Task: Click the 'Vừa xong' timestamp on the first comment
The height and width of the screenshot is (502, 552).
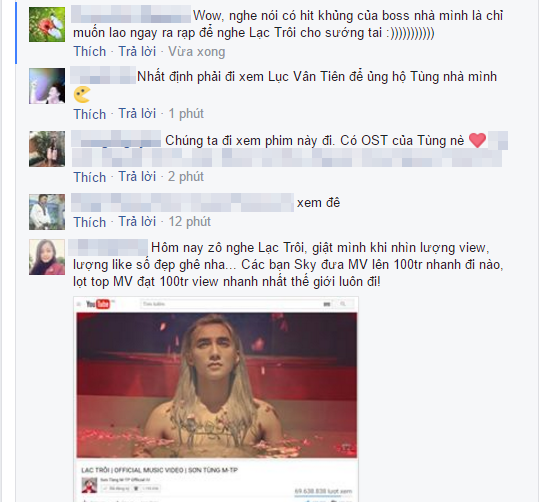Action: [x=196, y=51]
